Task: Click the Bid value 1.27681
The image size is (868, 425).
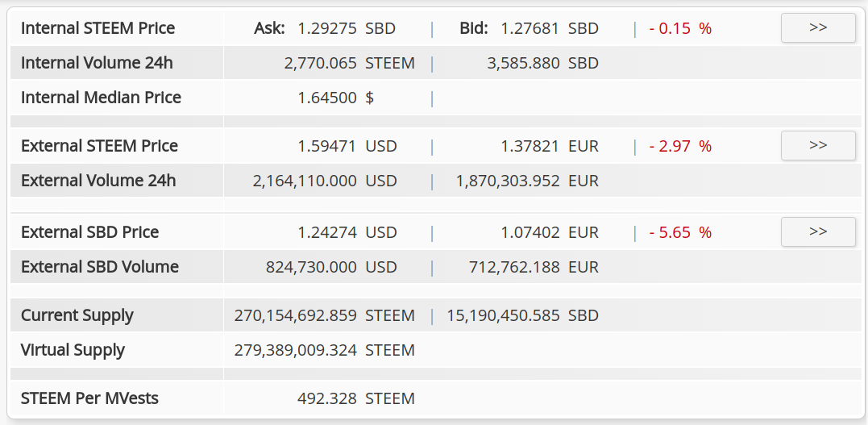Action: click(530, 28)
